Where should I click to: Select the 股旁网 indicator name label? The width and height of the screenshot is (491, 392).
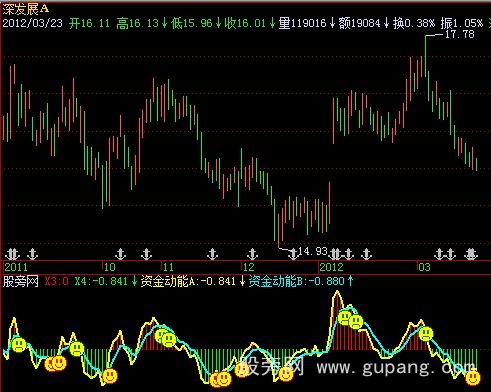coord(20,281)
